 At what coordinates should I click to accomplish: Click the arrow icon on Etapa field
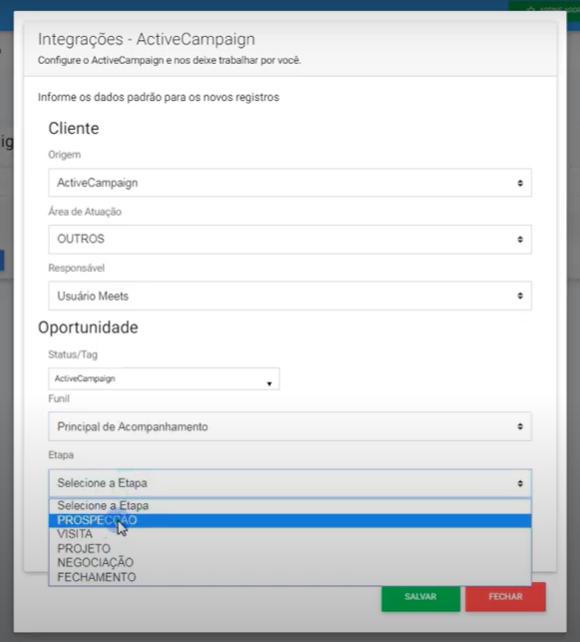(520, 484)
